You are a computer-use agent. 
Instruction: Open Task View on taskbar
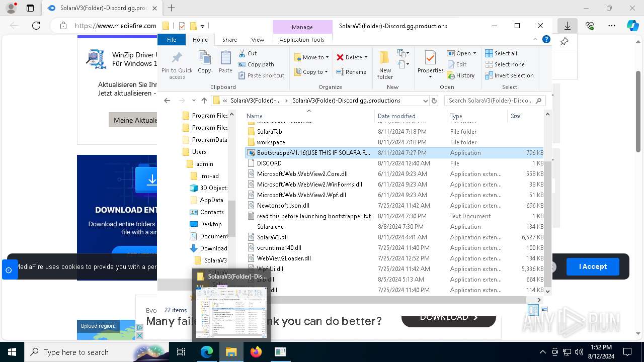[x=181, y=352]
